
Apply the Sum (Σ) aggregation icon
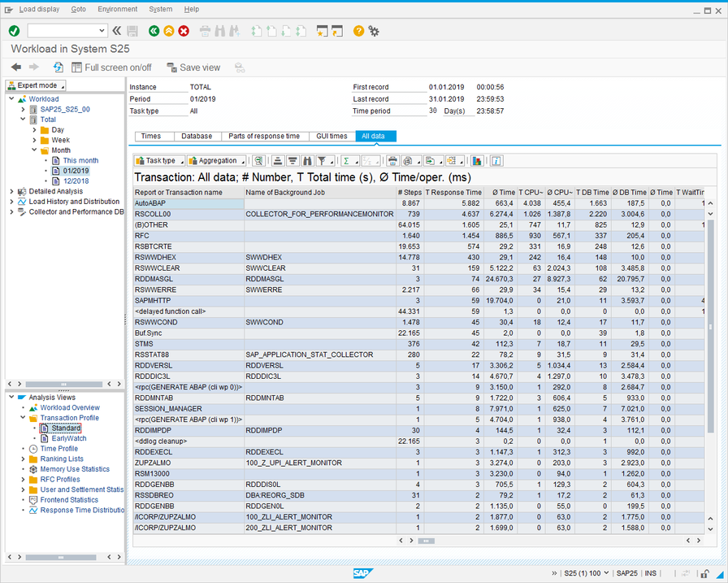tap(344, 160)
